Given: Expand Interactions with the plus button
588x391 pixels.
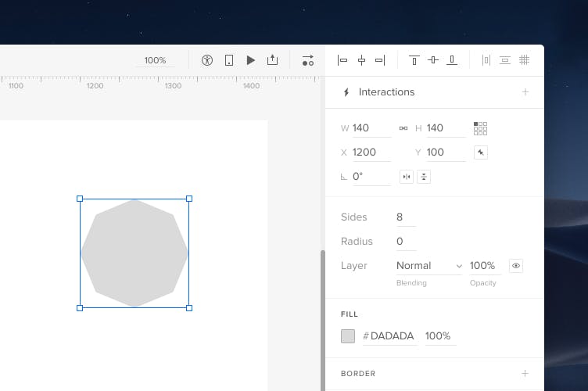Looking at the screenshot, I should point(525,92).
